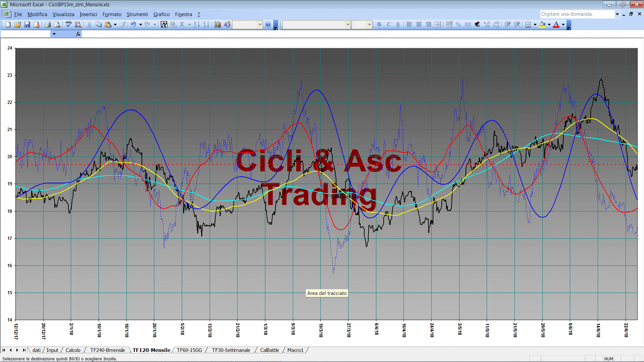The width and height of the screenshot is (644, 362).
Task: Toggle underline with the S button
Action: pos(398,24)
